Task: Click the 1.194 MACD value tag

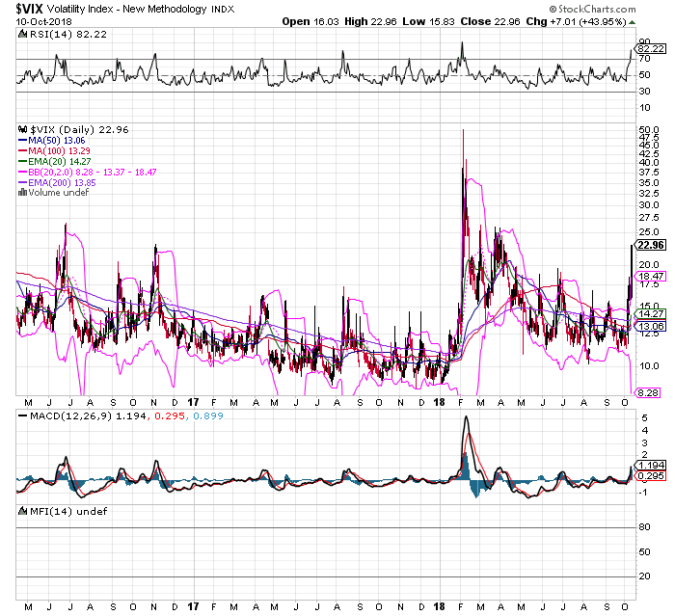Action: pyautogui.click(x=652, y=465)
